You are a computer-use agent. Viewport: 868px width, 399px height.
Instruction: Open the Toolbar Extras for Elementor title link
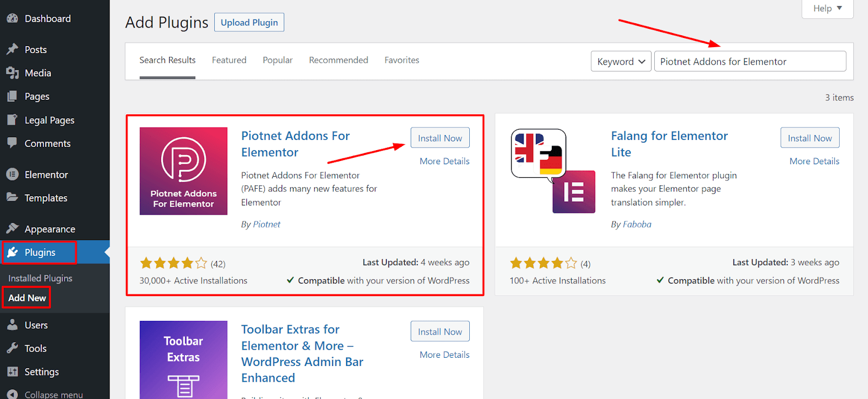[x=302, y=353]
